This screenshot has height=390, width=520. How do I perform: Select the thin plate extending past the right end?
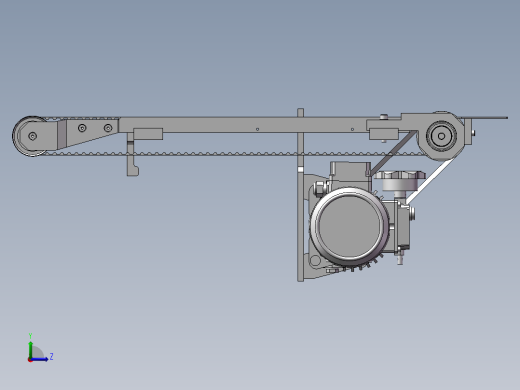click(x=485, y=118)
